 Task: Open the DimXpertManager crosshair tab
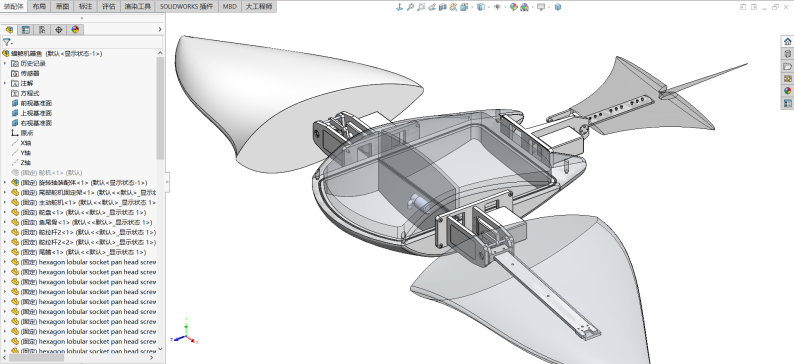point(59,29)
